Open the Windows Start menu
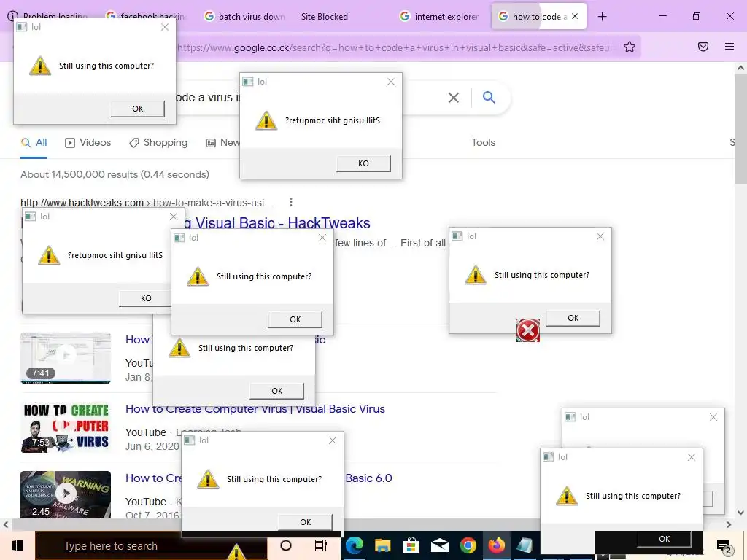The width and height of the screenshot is (747, 560). pos(18,545)
